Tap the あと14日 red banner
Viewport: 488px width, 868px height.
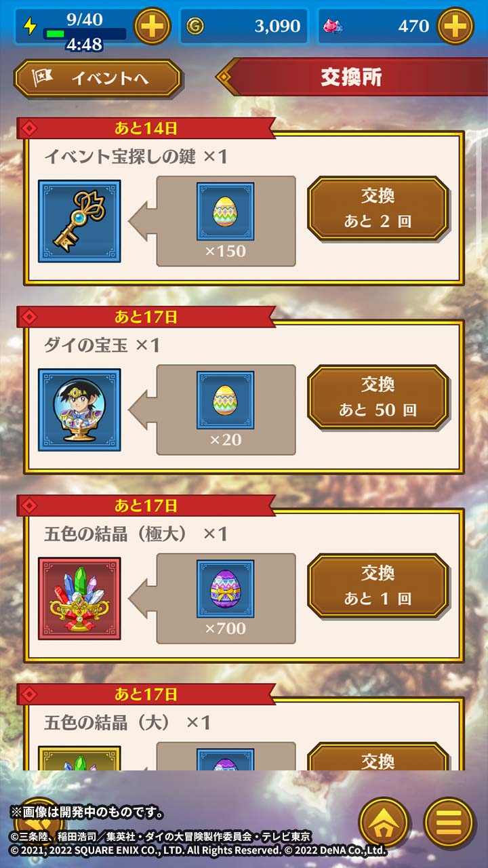pos(146,127)
